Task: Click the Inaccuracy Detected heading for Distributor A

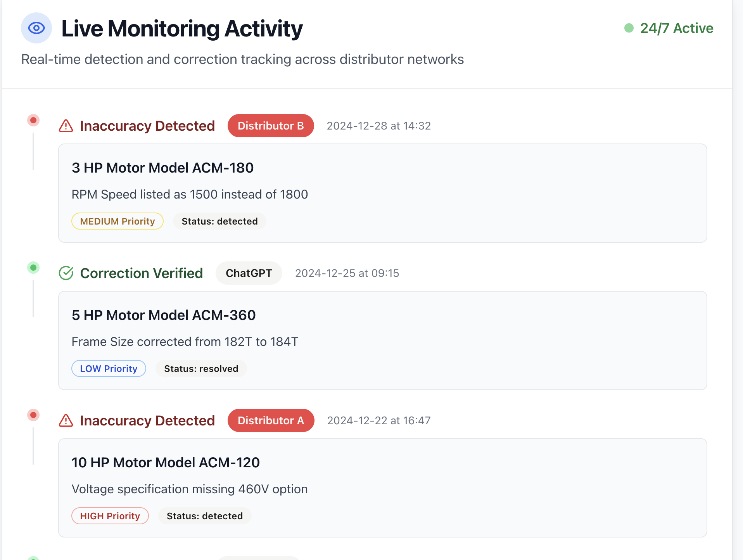Action: pyautogui.click(x=147, y=420)
